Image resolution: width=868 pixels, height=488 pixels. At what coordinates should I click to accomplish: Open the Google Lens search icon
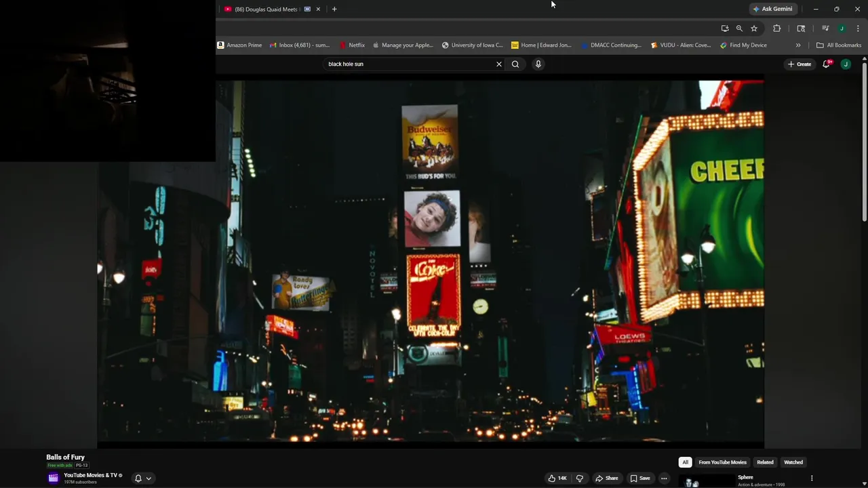point(801,28)
